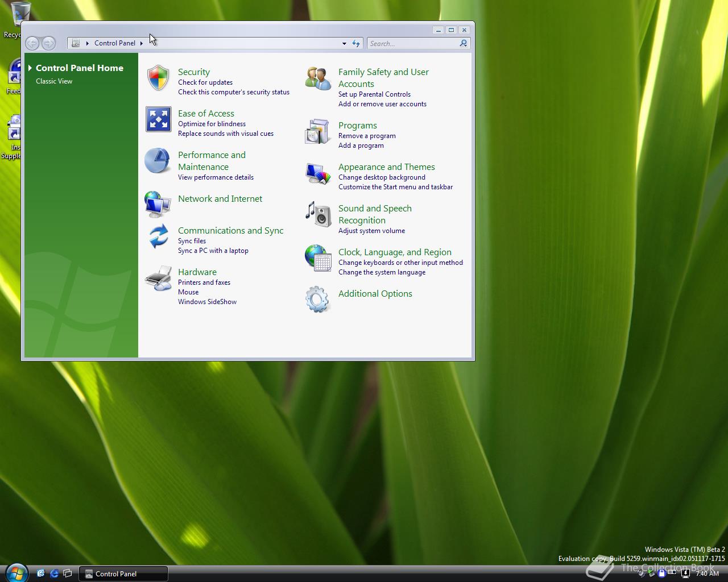
Task: Click Set up Parental Controls
Action: pos(374,94)
